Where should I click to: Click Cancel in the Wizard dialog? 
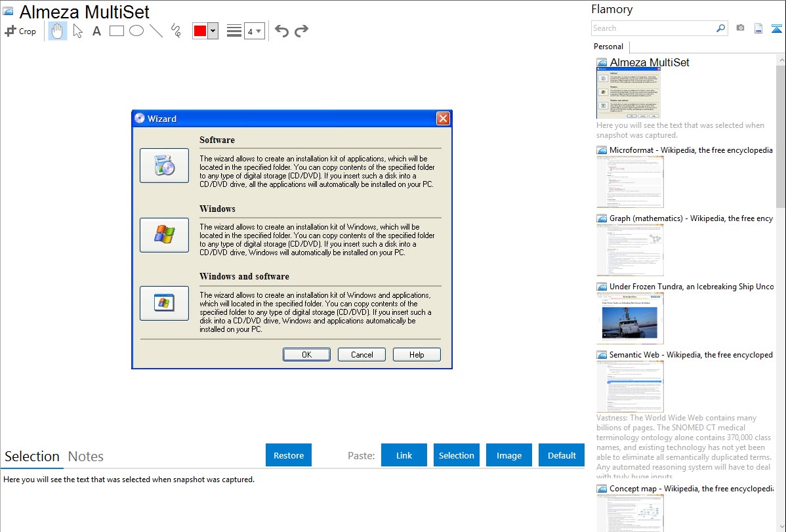point(362,354)
